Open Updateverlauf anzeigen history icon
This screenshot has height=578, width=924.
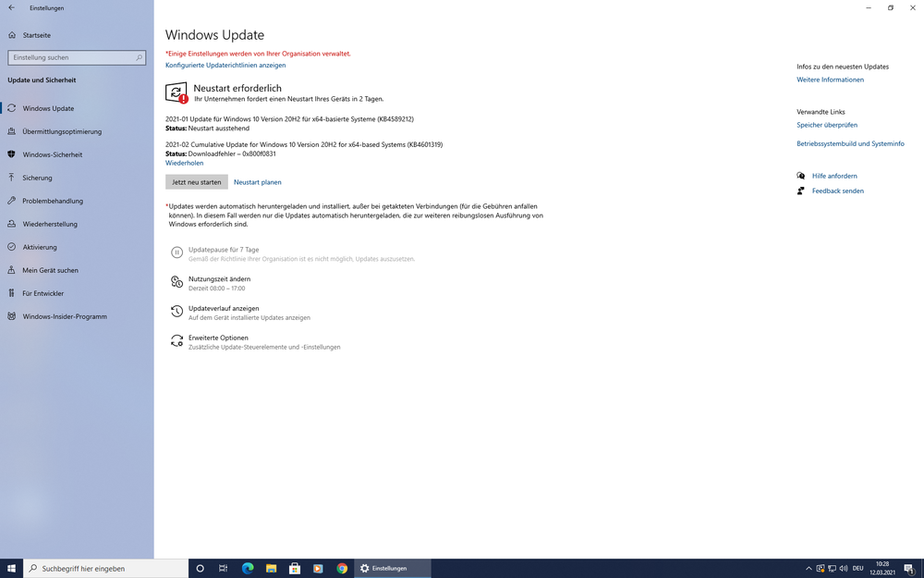tap(176, 312)
